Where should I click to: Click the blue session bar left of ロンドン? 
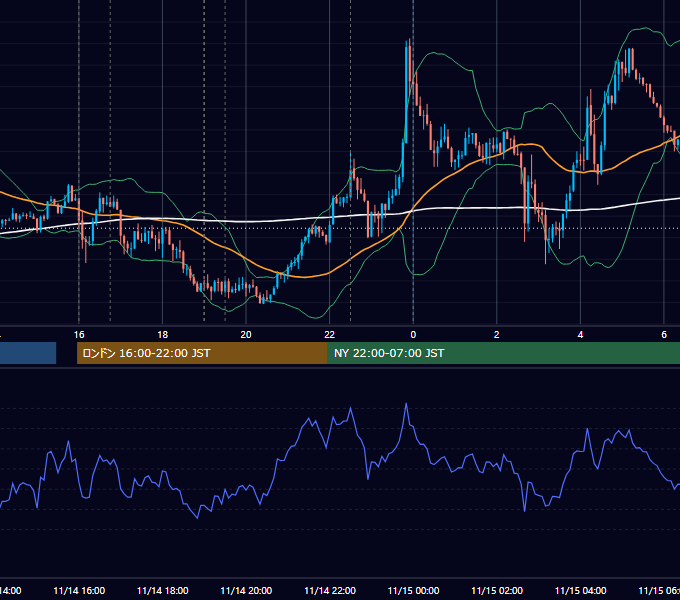pyautogui.click(x=28, y=353)
